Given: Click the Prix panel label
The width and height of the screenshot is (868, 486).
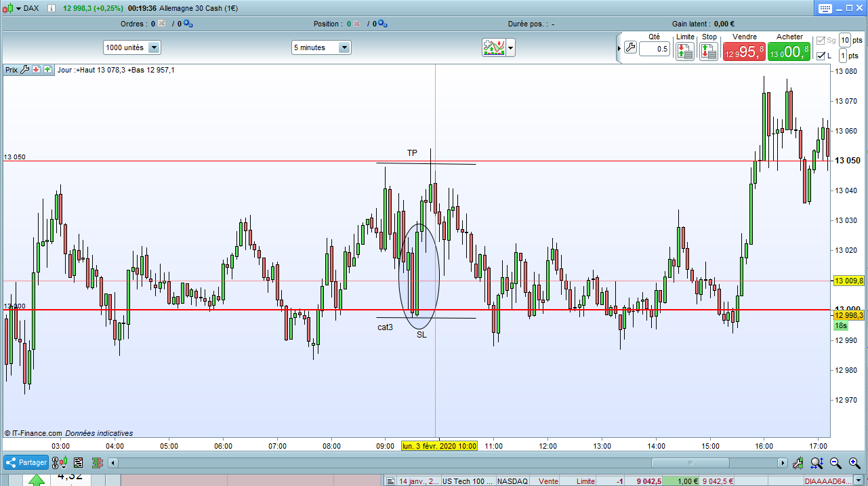Looking at the screenshot, I should (12, 69).
